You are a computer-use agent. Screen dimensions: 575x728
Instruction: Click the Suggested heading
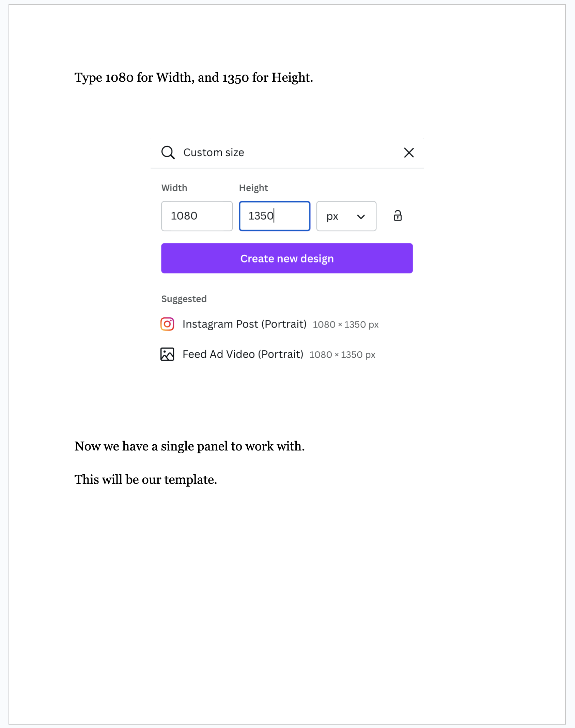tap(184, 299)
